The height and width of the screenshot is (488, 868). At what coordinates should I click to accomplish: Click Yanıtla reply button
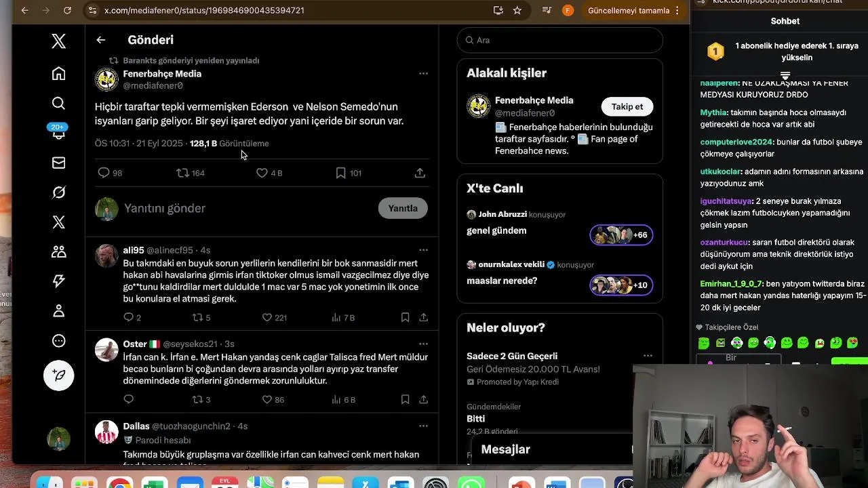[403, 208]
